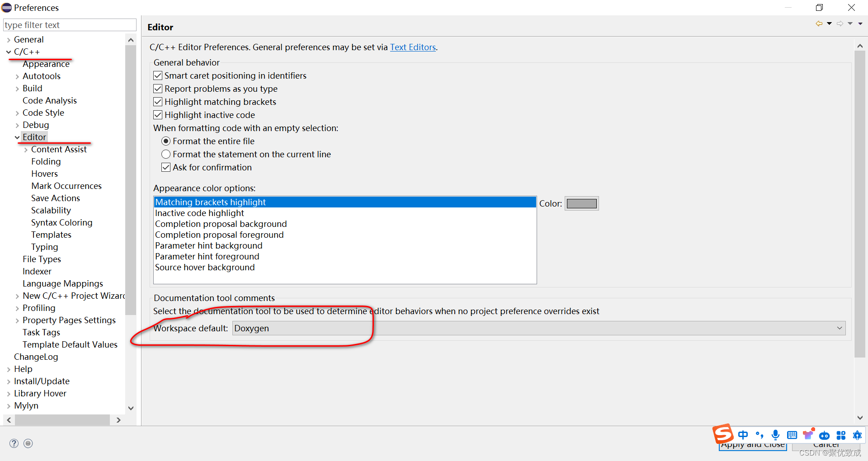The height and width of the screenshot is (461, 868).
Task: Go back with the yellow back arrow
Action: click(819, 24)
